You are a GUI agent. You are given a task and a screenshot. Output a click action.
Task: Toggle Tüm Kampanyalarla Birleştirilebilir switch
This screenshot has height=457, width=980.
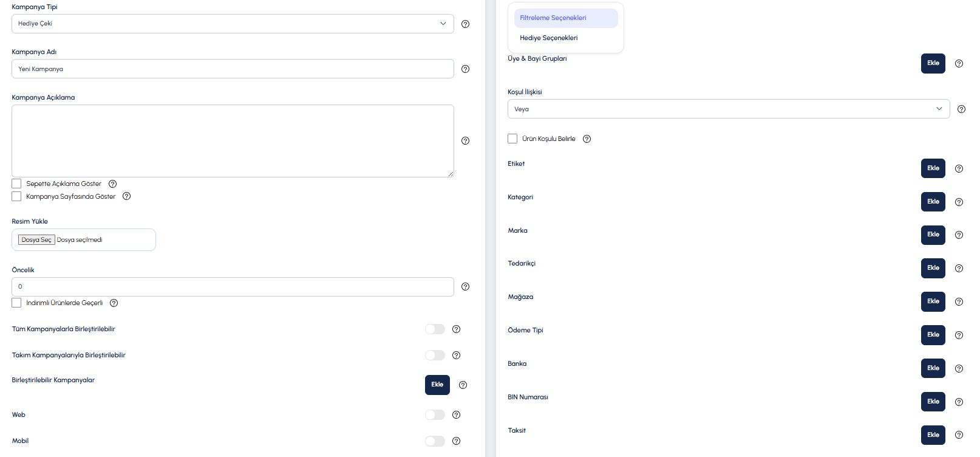point(435,329)
